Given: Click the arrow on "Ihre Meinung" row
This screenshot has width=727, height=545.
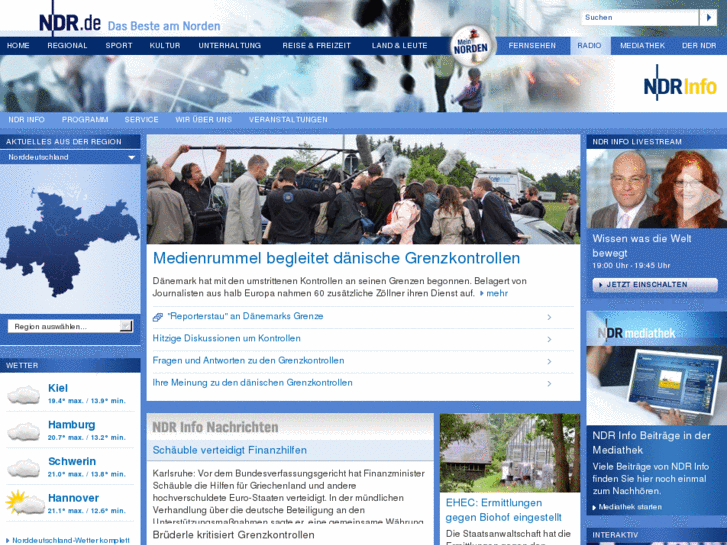Looking at the screenshot, I should tap(549, 384).
